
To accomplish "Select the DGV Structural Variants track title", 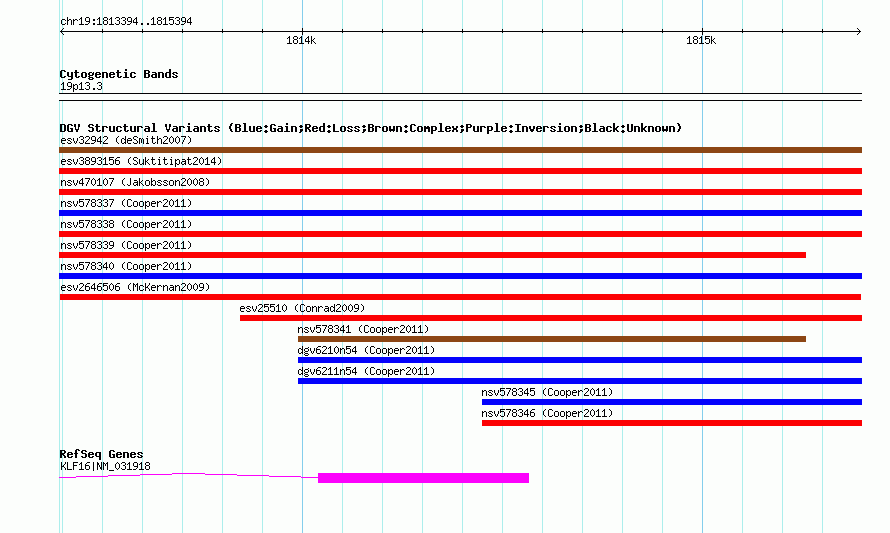I will (x=371, y=128).
